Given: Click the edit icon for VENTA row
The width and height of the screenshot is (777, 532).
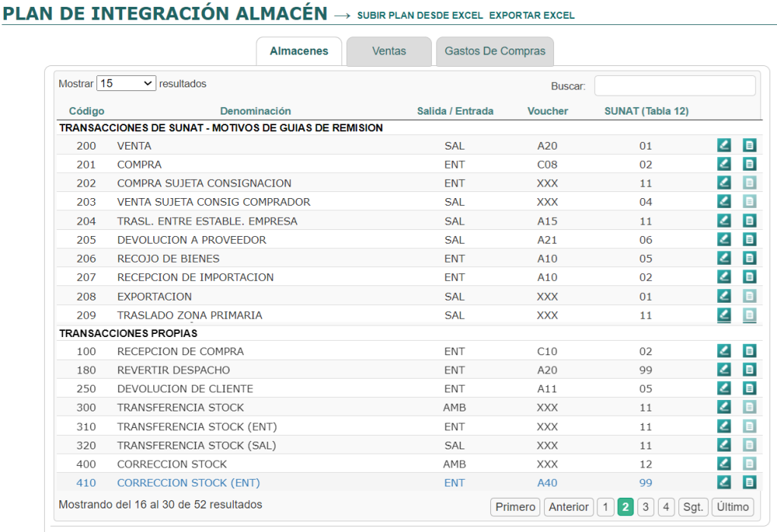Looking at the screenshot, I should 724,145.
